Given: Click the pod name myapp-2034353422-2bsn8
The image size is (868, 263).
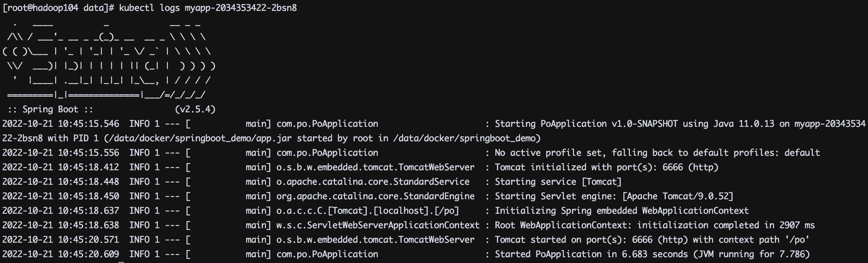Looking at the screenshot, I should click(241, 8).
